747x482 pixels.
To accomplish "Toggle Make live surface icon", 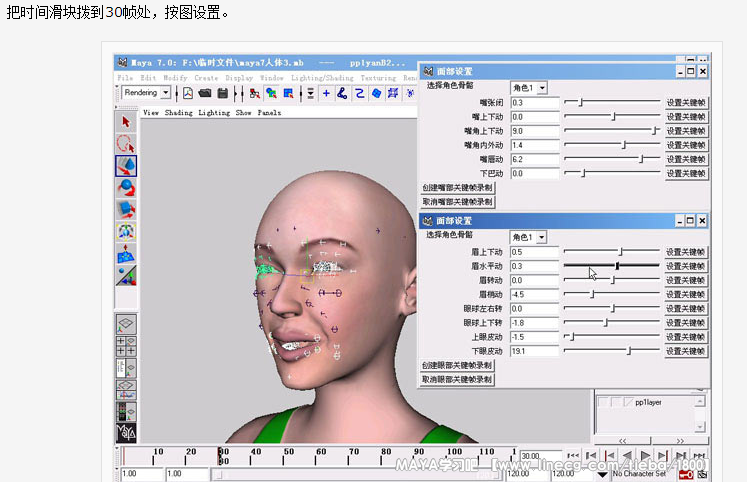I will [x=393, y=93].
